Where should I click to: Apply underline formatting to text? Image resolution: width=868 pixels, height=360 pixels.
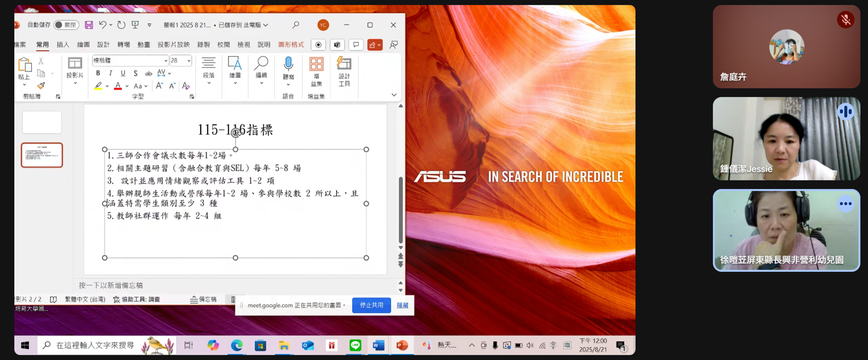pyautogui.click(x=123, y=73)
